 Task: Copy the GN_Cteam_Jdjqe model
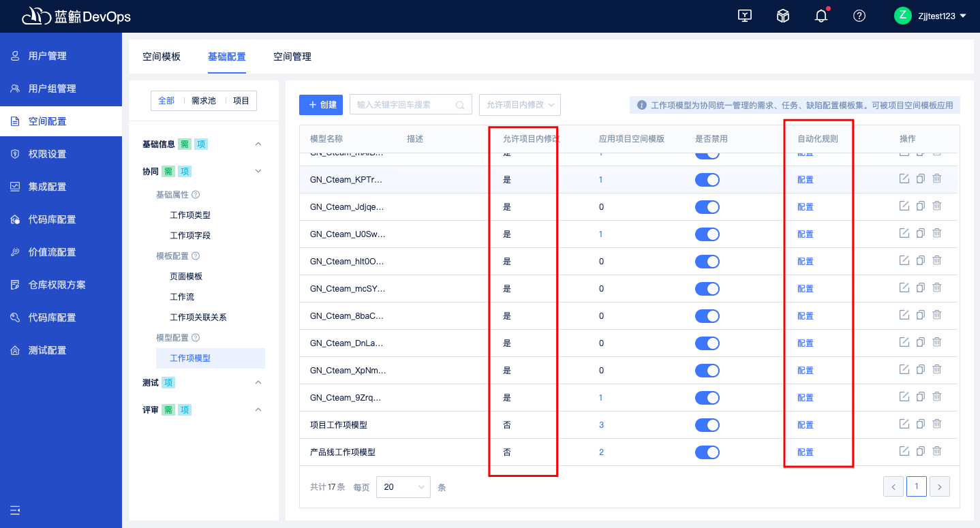pyautogui.click(x=921, y=206)
